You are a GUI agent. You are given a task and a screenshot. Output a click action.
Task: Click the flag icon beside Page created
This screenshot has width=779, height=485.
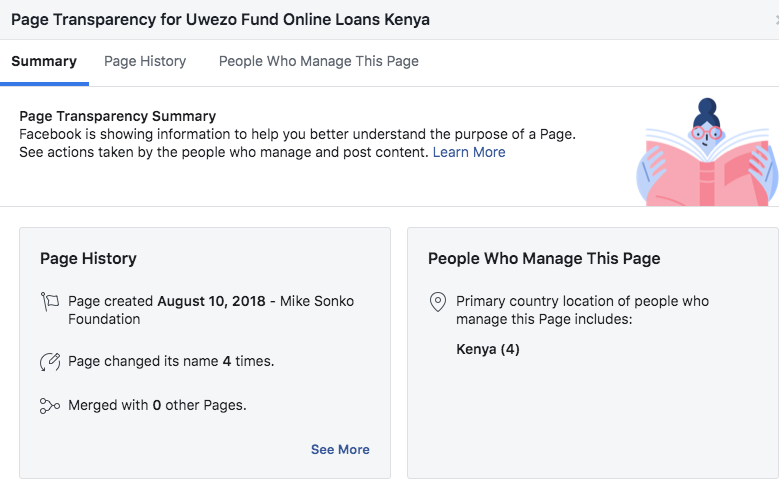50,301
